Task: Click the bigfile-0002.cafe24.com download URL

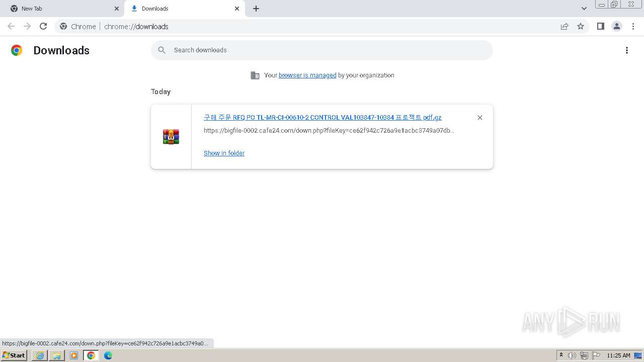Action: click(x=329, y=130)
